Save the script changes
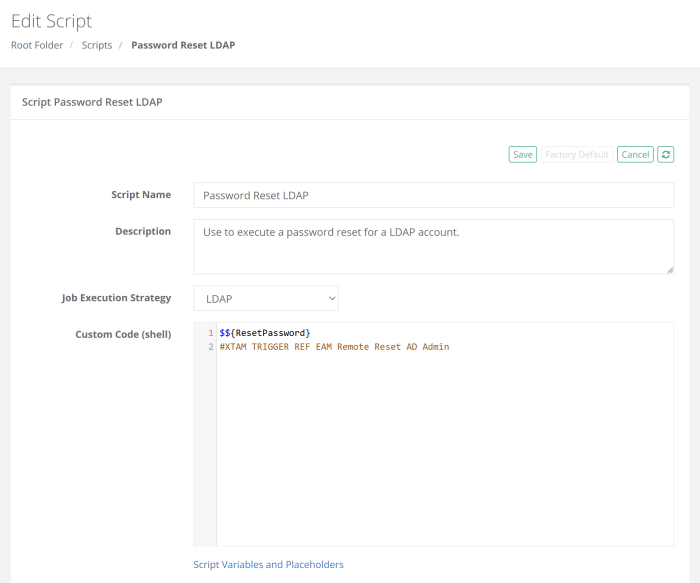The height and width of the screenshot is (583, 700). tap(522, 154)
